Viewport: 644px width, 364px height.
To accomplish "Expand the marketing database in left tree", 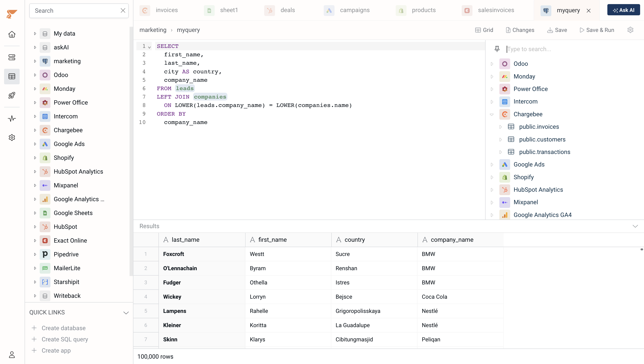I will (x=35, y=61).
